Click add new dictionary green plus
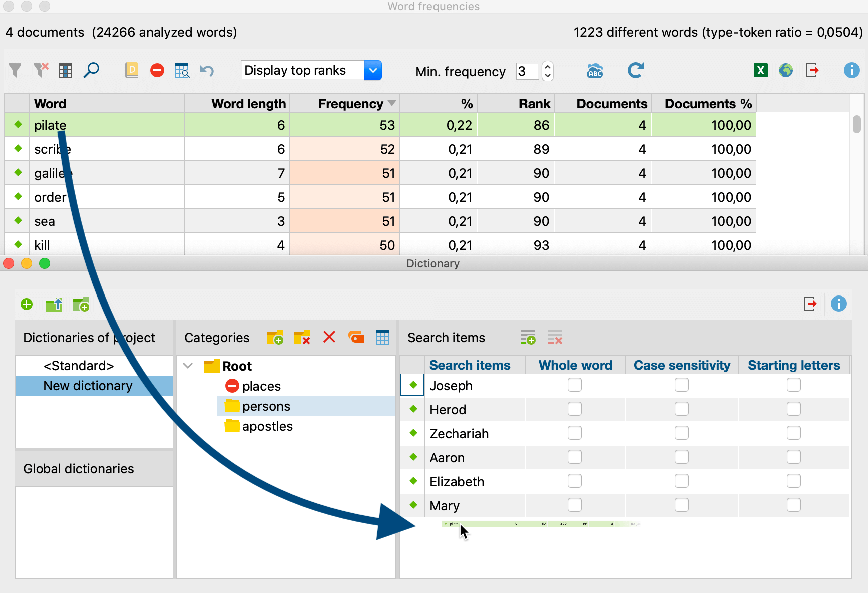Viewport: 868px width, 593px height. coord(27,304)
